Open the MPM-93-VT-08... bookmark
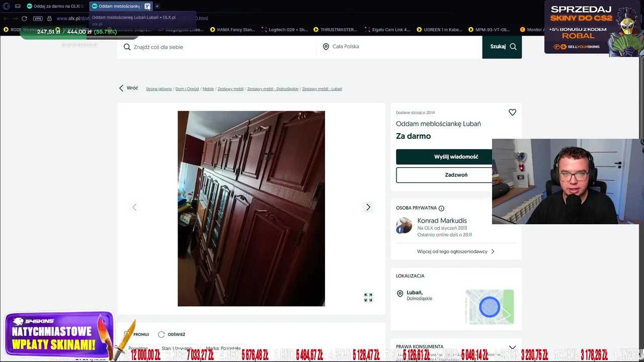Screen dimensions: 644x362 point(489,30)
